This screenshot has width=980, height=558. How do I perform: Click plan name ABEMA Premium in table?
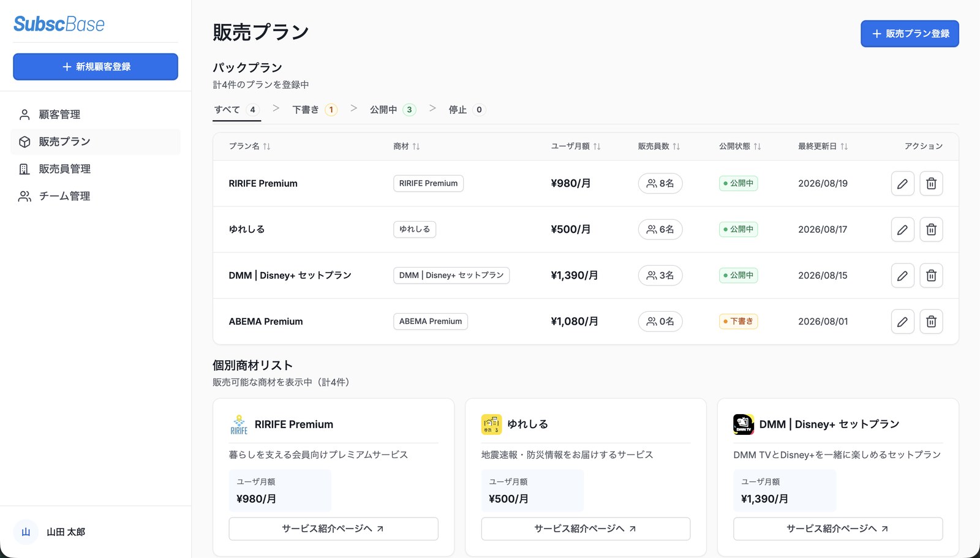[266, 321]
